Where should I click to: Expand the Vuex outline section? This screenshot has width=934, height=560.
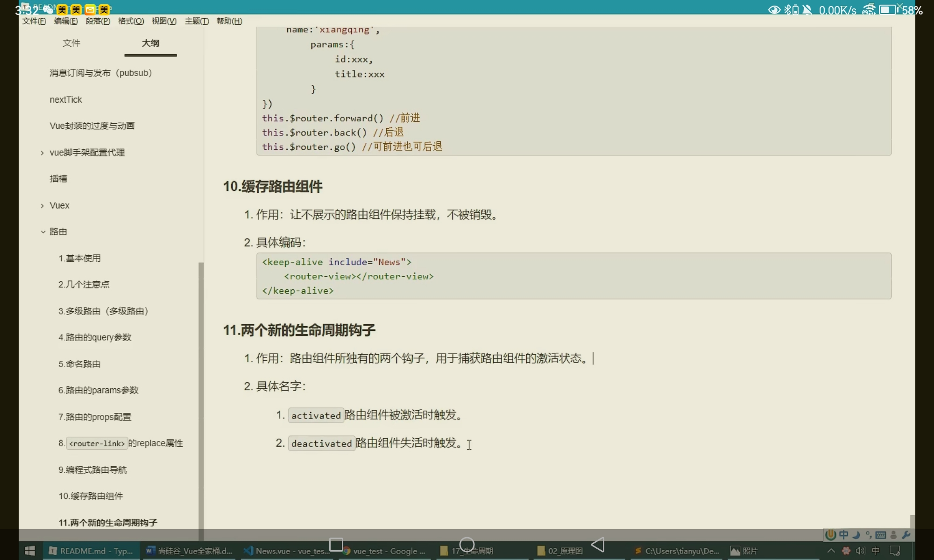click(42, 205)
